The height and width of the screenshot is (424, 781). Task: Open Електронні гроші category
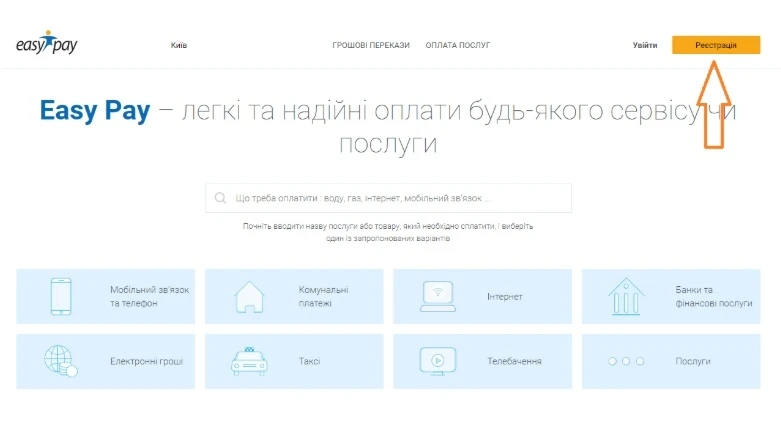pyautogui.click(x=106, y=361)
